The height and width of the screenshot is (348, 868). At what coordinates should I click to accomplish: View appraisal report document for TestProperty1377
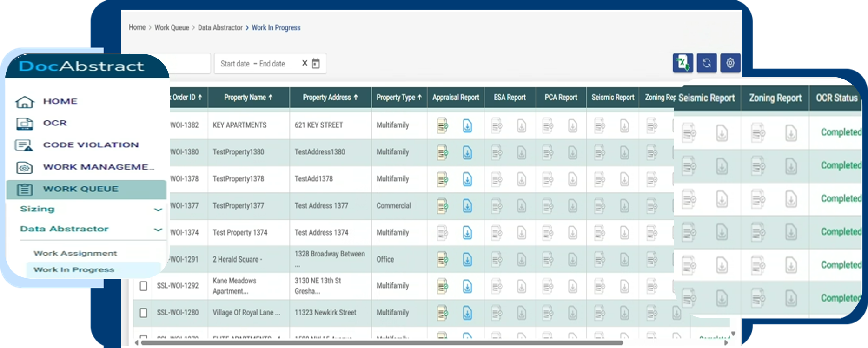point(442,206)
